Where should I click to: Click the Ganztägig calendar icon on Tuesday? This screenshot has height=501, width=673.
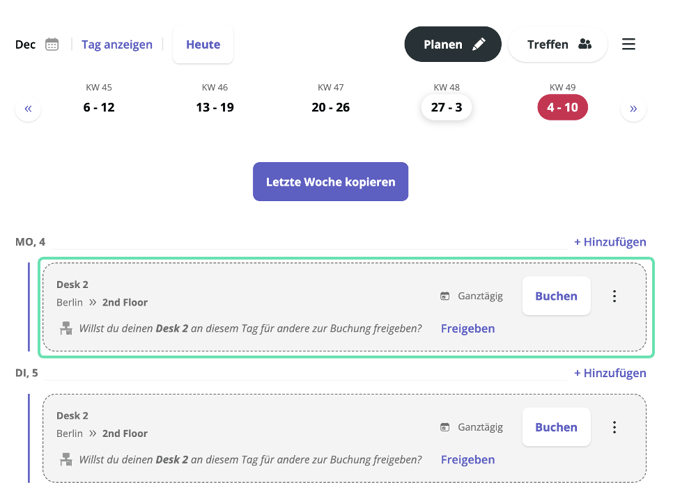pyautogui.click(x=445, y=427)
